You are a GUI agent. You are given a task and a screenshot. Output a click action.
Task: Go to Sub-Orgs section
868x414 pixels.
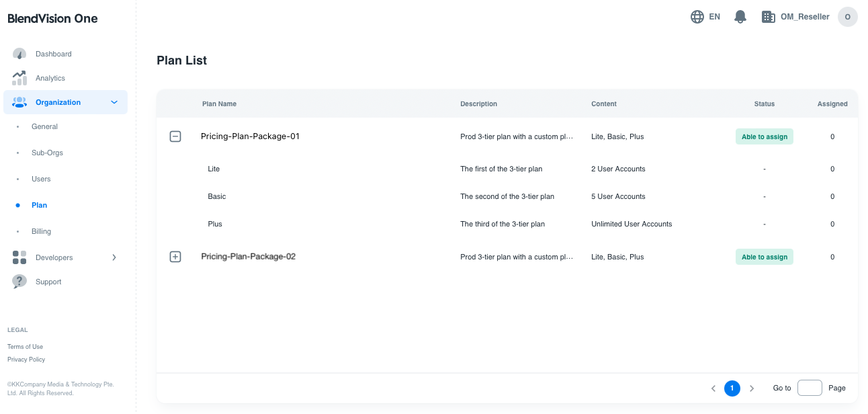pos(47,153)
